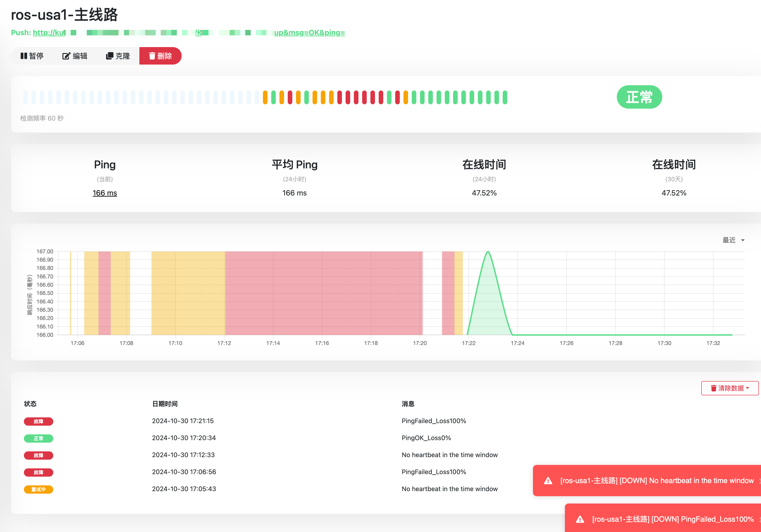Click the pause icon next to 暂停
Screen dimensions: 761x532
tap(23, 56)
